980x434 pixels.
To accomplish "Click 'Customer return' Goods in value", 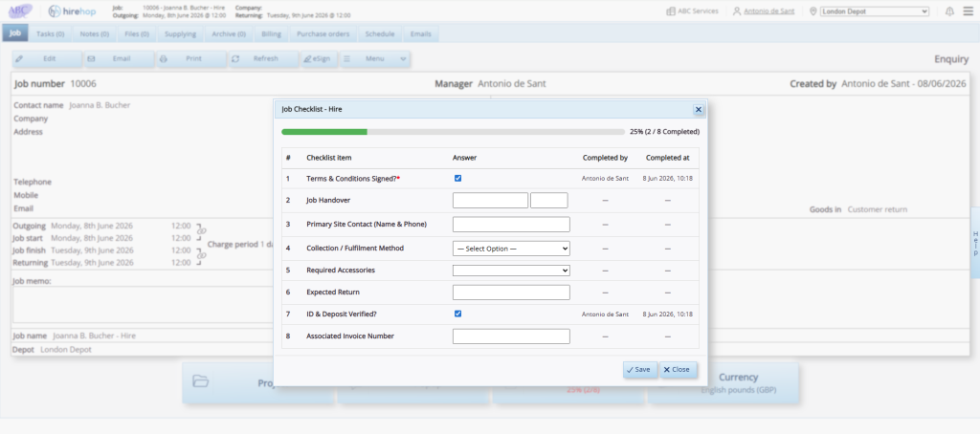I will [877, 209].
